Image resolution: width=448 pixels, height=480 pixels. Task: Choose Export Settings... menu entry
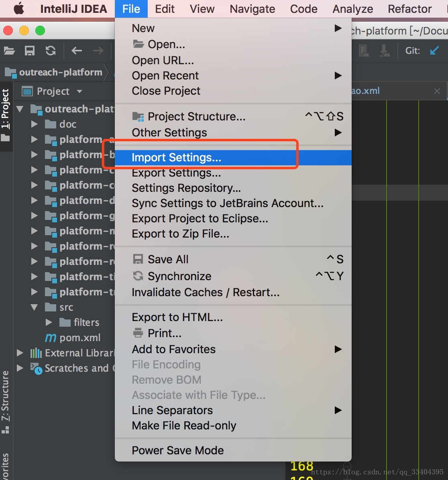(233, 173)
